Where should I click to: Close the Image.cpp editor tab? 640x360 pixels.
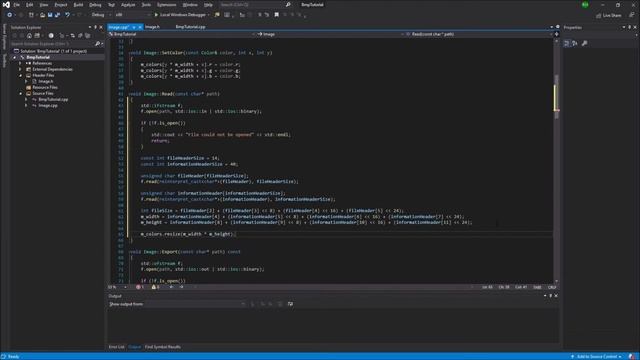click(140, 27)
